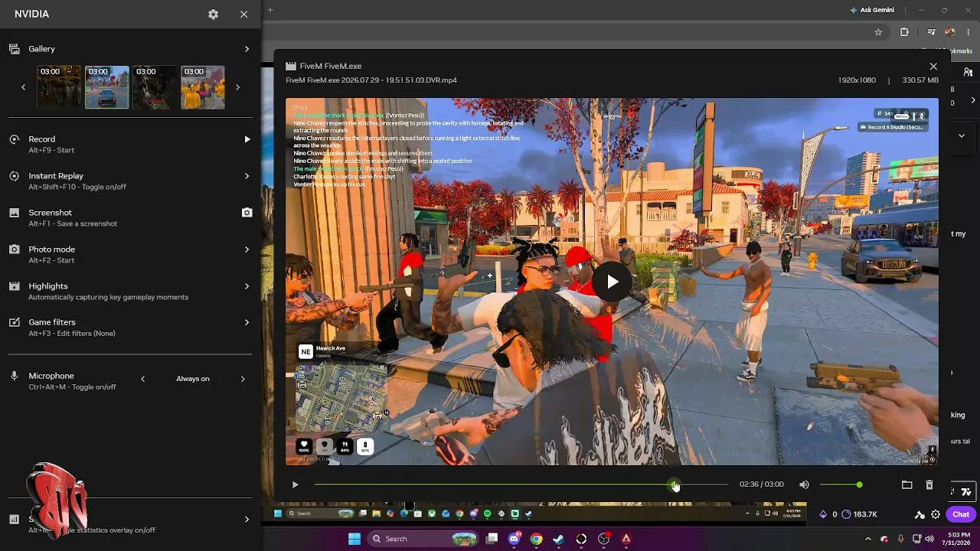Viewport: 980px width, 551px height.
Task: Click the clapperboard icon beside FiveM FiveM.exe
Action: tap(290, 67)
